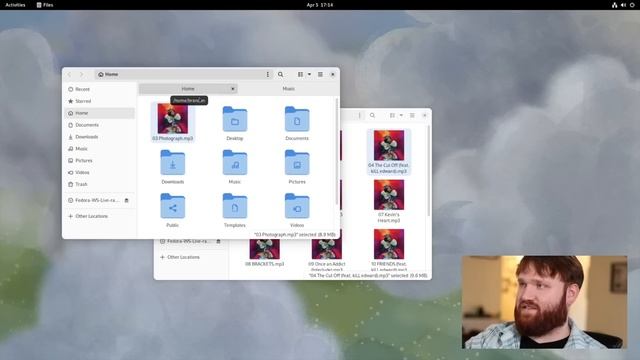
Task: Open the Files app menu in the top bar
Action: 45,5
